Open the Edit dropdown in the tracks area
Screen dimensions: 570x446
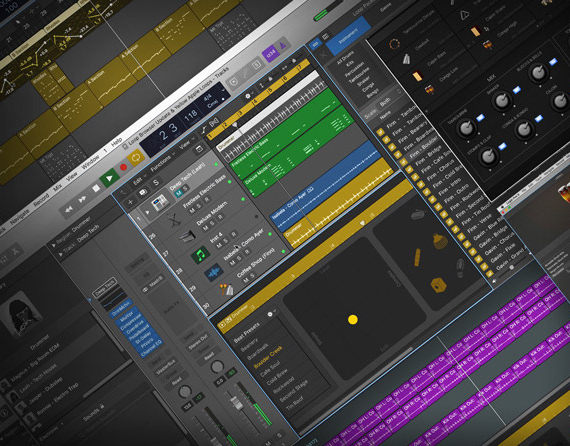tap(139, 179)
